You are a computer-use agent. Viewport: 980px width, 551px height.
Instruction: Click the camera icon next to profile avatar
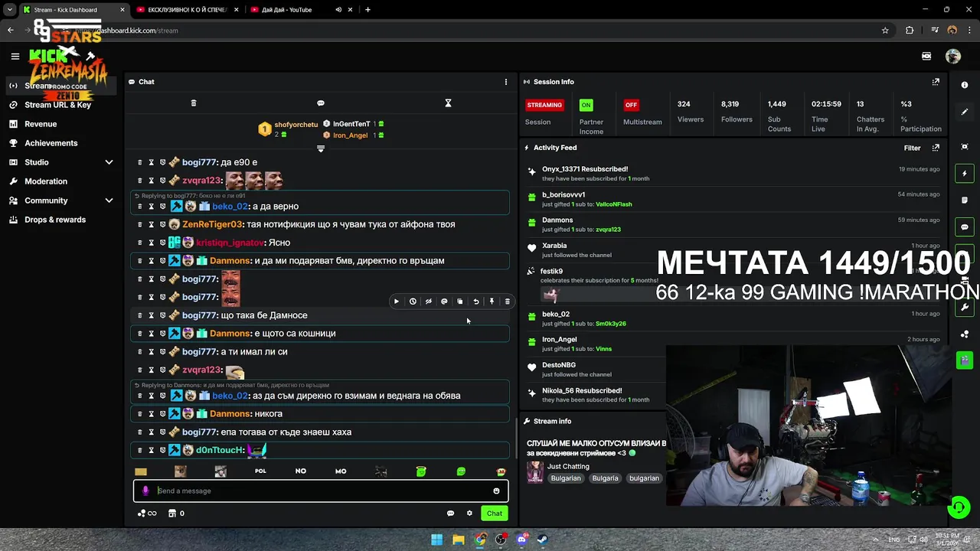pos(926,56)
